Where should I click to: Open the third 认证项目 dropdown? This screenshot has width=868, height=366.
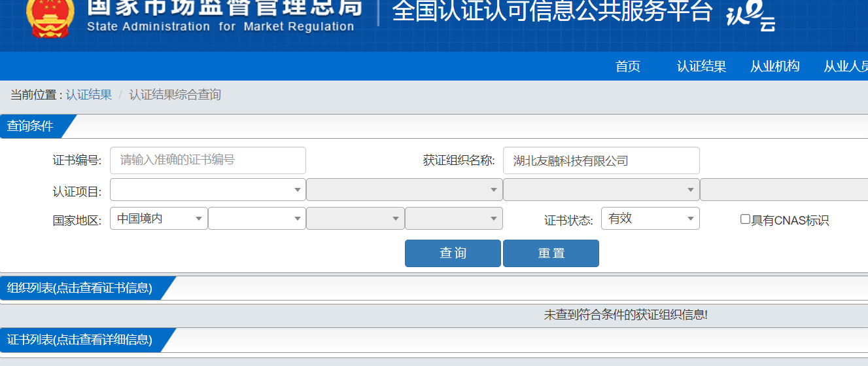click(x=601, y=190)
